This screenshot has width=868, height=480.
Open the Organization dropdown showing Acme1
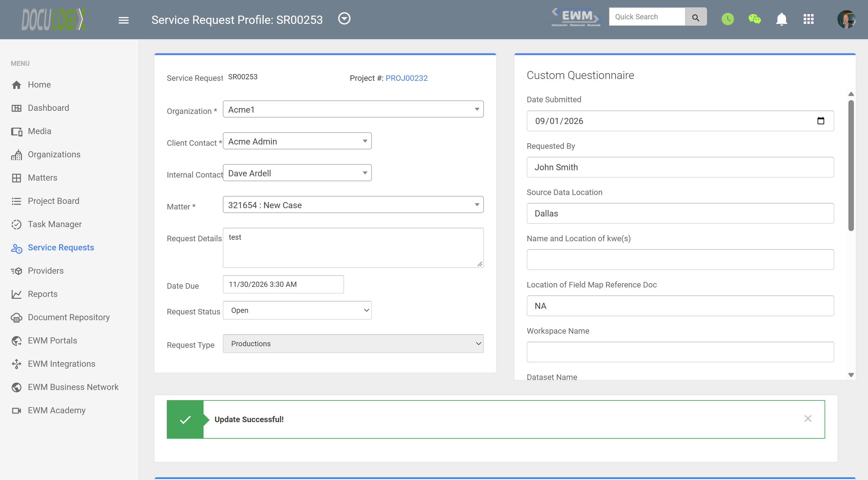point(353,109)
